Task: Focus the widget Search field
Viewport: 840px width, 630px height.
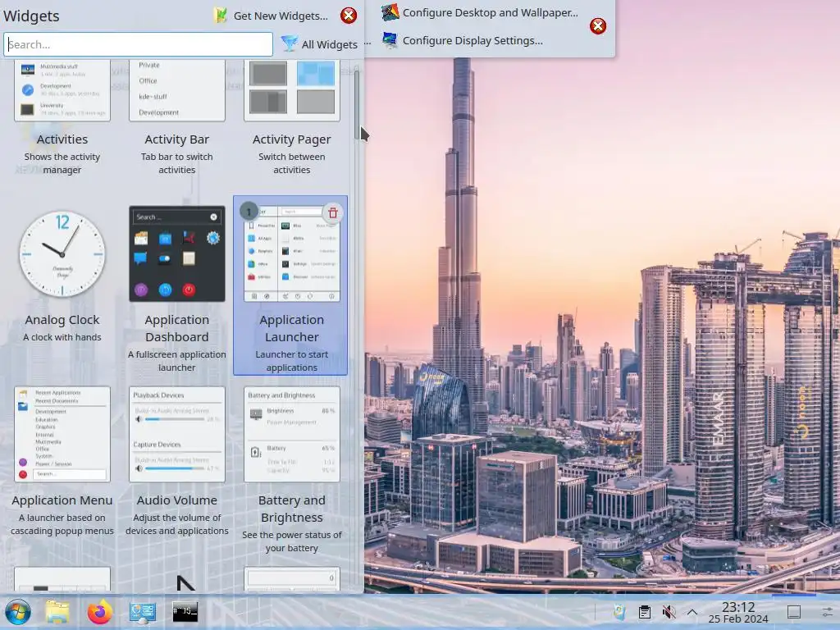Action: pos(138,44)
